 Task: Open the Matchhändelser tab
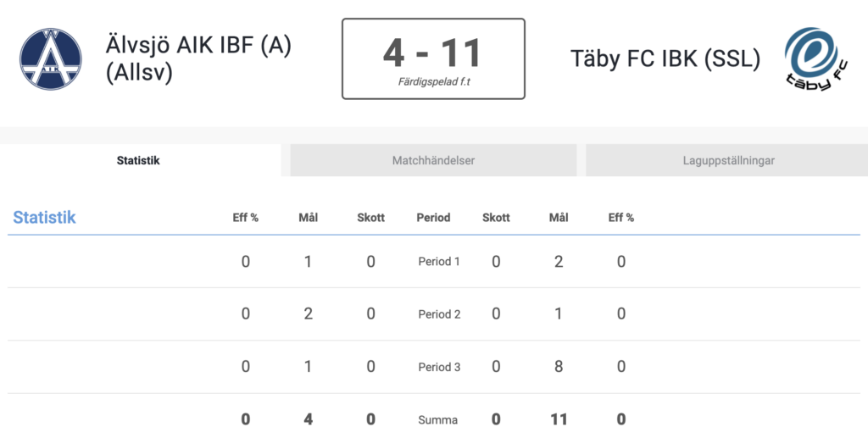(x=433, y=160)
